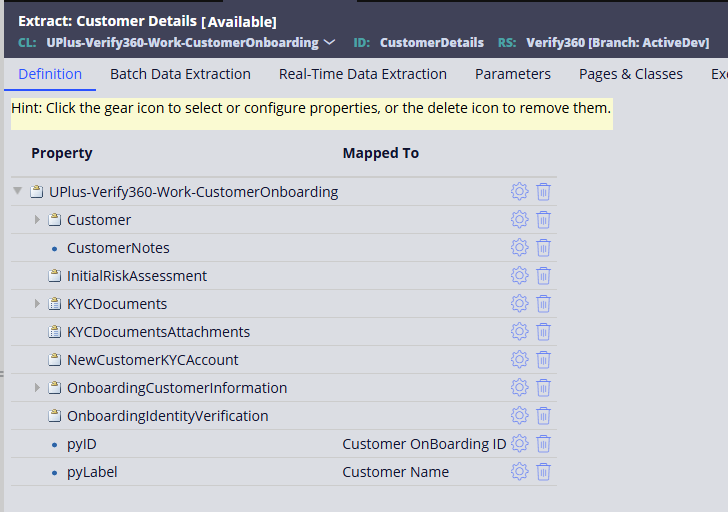Select the OnboardingCustomerInformation row label
The height and width of the screenshot is (512, 728).
[177, 388]
